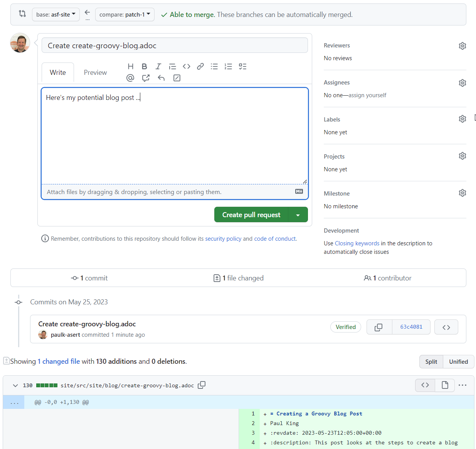The height and width of the screenshot is (449, 476).
Task: Click the Heading formatting icon
Action: click(131, 66)
